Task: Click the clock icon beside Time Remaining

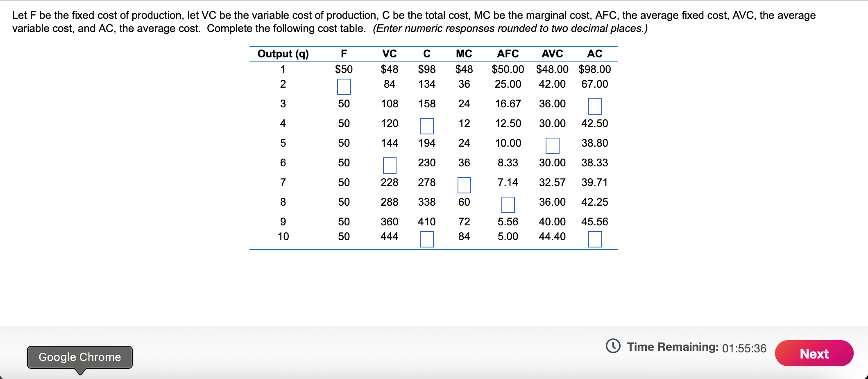Action: click(613, 346)
